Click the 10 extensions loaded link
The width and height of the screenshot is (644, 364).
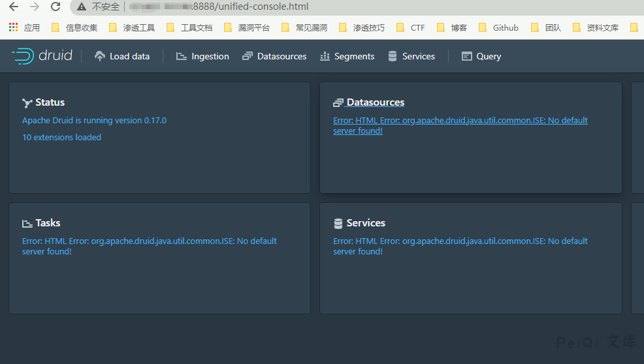click(x=61, y=138)
